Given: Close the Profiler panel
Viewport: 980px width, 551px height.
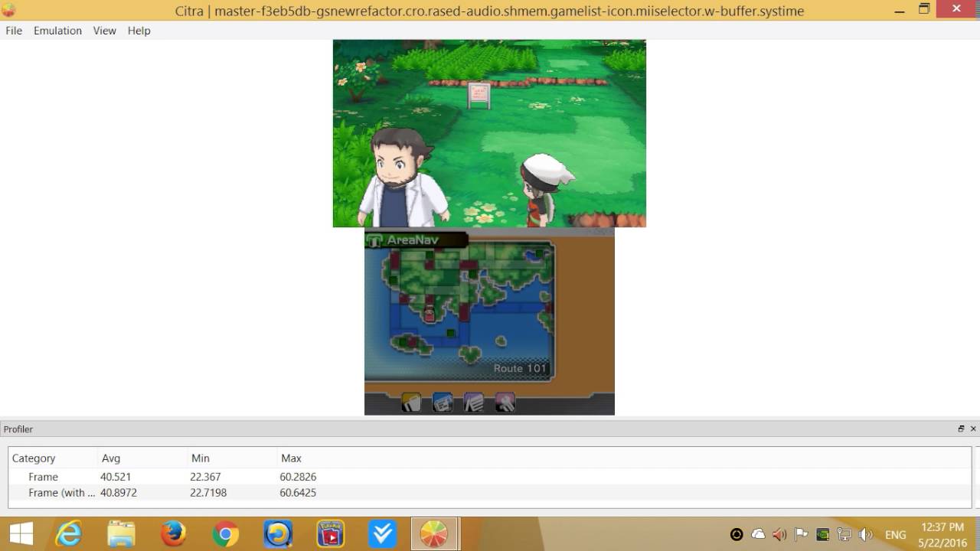Looking at the screenshot, I should pyautogui.click(x=973, y=429).
